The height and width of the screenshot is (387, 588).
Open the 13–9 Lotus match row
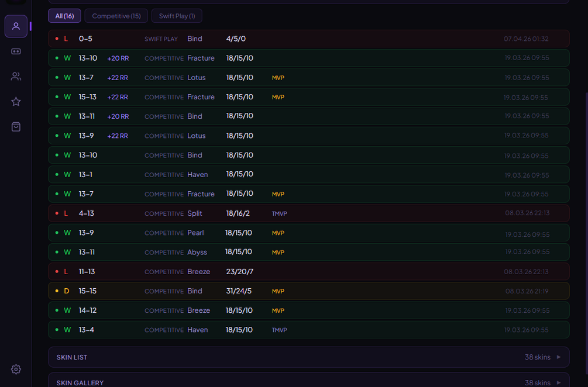(308, 136)
